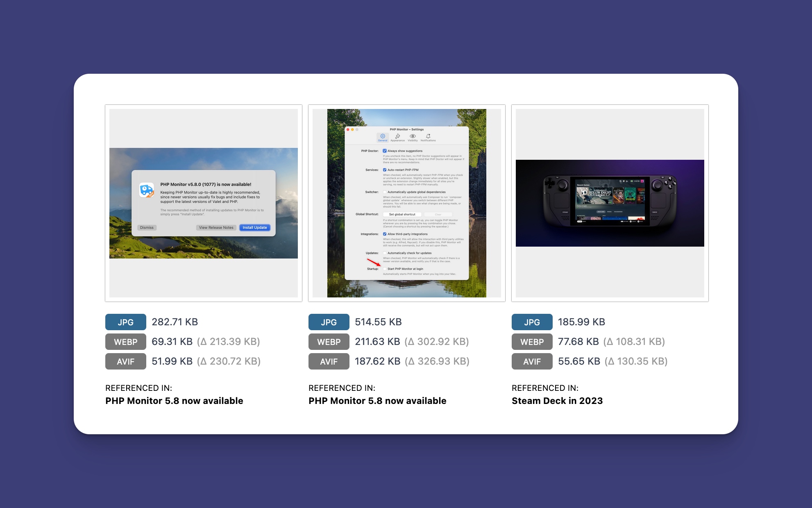Click the WEBP badge beside 211.63 KB
Viewport: 812px width, 508px height.
pyautogui.click(x=329, y=342)
